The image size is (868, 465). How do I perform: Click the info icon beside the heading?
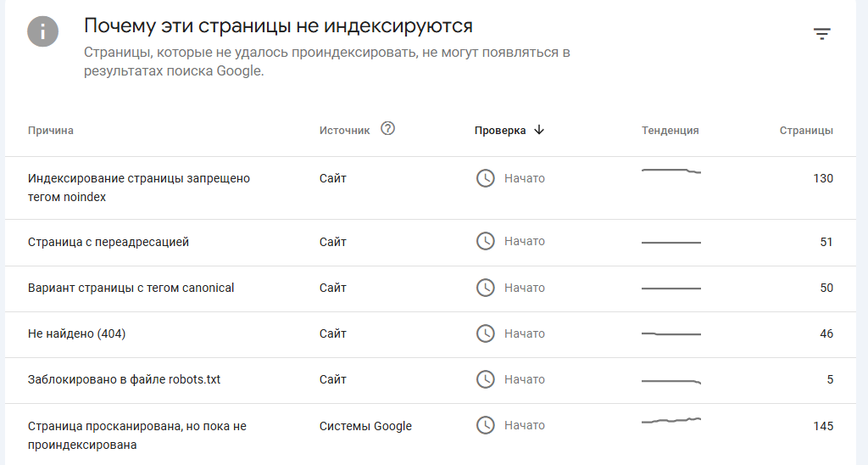[42, 33]
